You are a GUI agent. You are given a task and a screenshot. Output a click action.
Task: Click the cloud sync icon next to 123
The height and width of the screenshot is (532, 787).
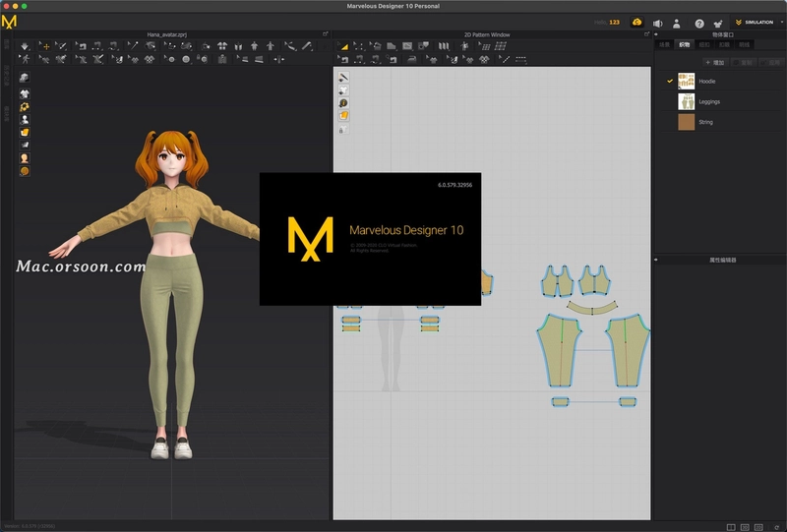pyautogui.click(x=636, y=22)
